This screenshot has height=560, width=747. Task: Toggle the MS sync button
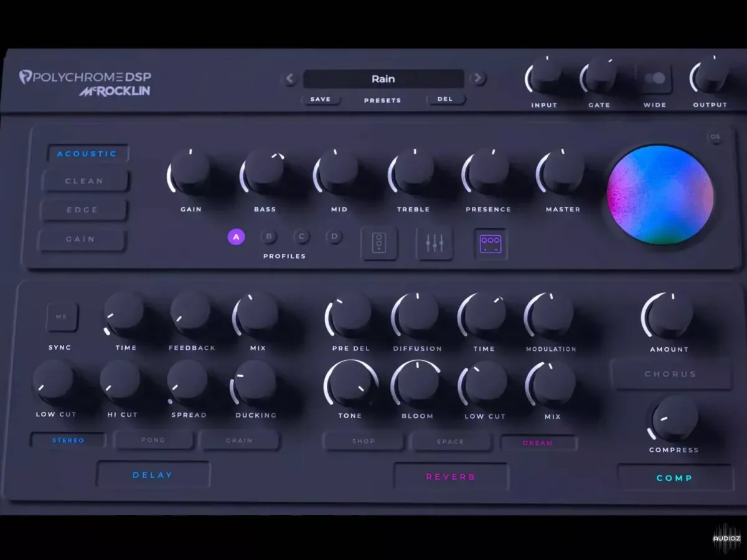[x=62, y=317]
